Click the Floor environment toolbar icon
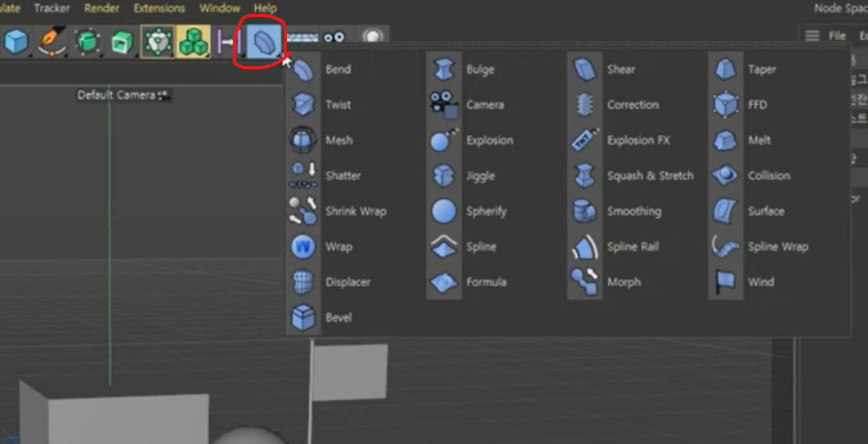 [302, 38]
